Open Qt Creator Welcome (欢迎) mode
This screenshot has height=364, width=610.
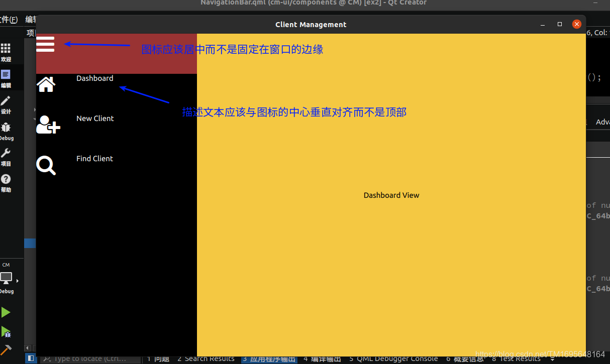point(6,52)
